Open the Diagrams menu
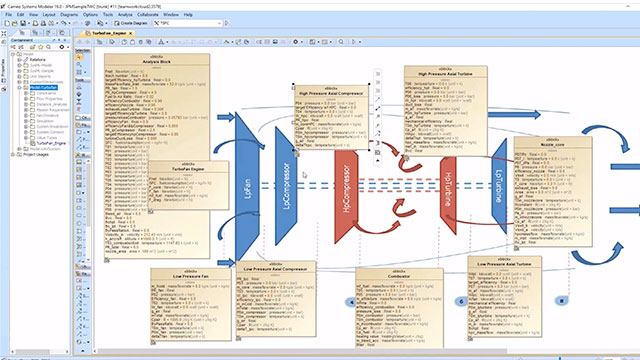640x360 pixels. [69, 15]
